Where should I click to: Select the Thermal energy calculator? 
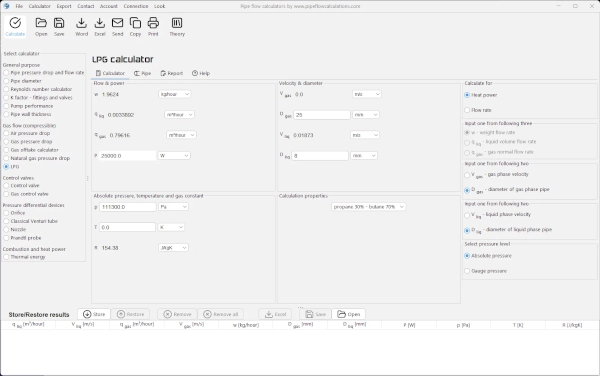tap(24, 257)
